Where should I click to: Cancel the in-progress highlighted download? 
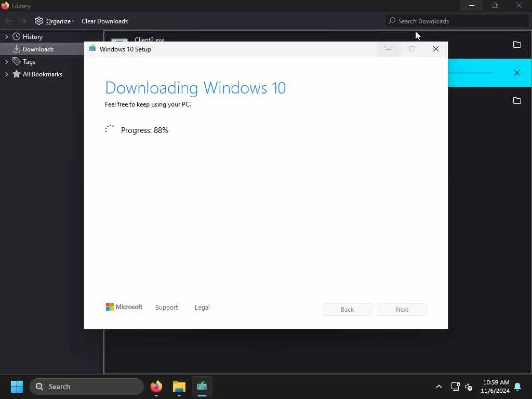517,73
